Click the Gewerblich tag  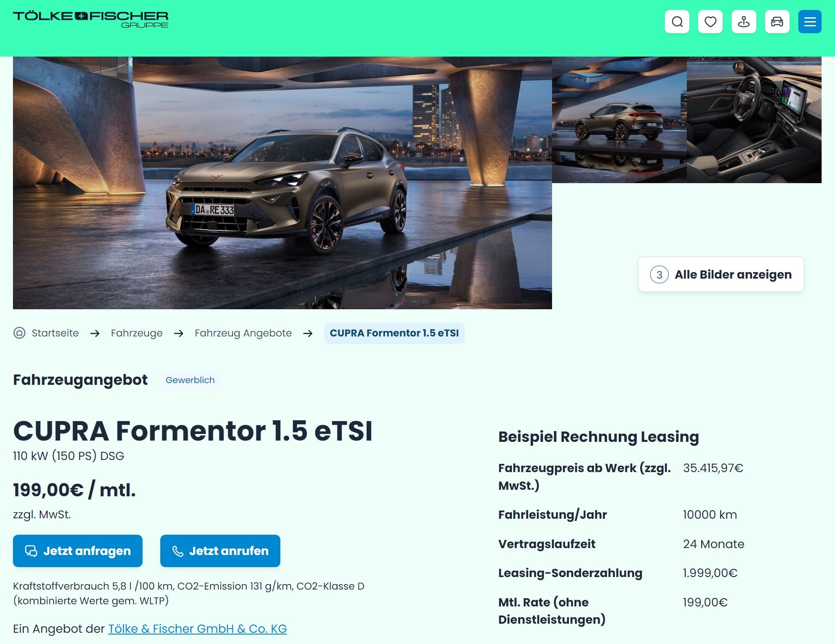(x=190, y=380)
